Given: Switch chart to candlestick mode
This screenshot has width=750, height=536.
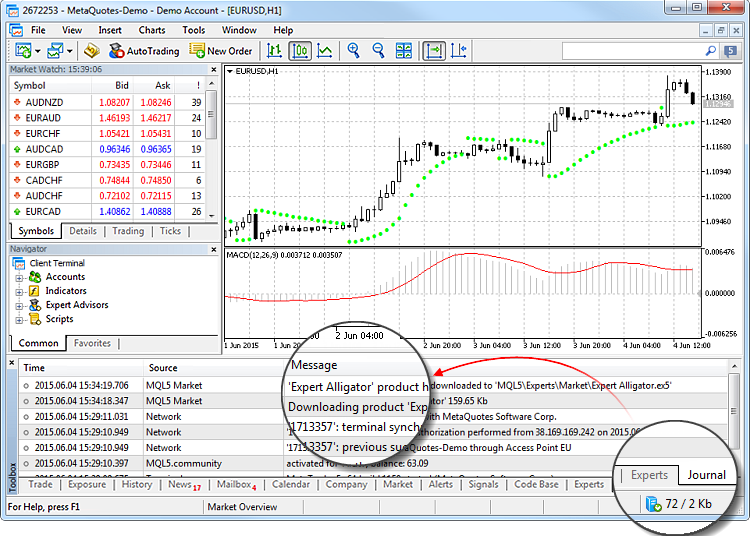Looking at the screenshot, I should coord(300,51).
